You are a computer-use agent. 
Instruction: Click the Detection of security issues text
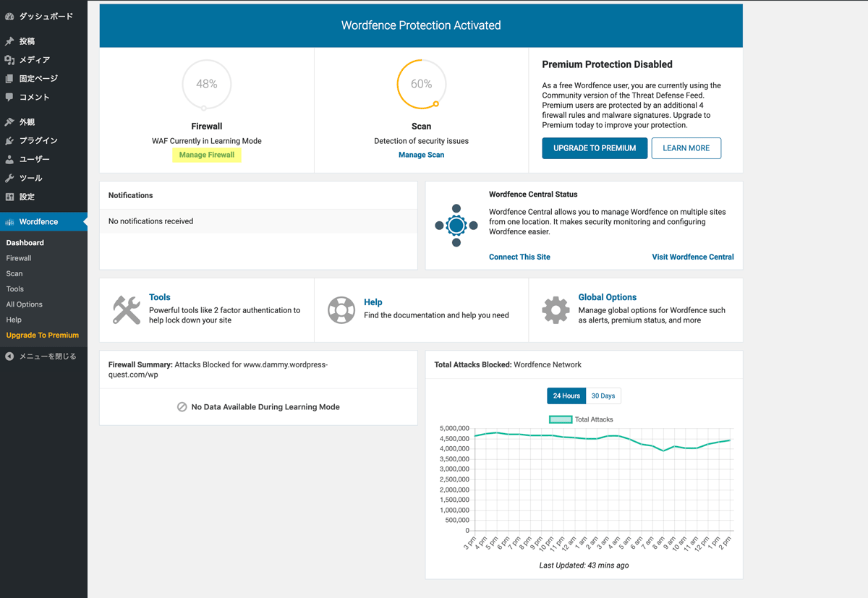[x=422, y=141]
